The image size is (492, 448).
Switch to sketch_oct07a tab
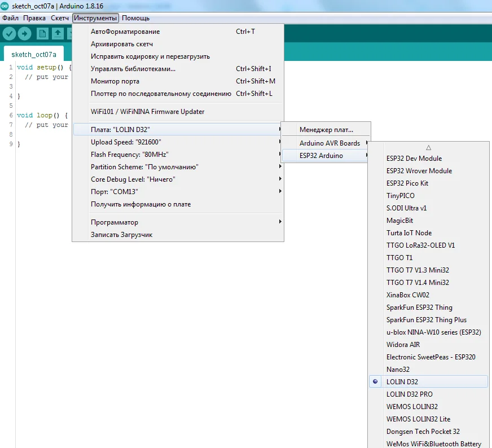(34, 54)
